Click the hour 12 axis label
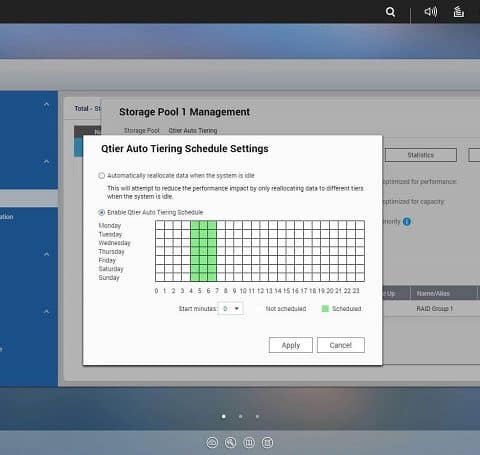The width and height of the screenshot is (480, 455). coord(260,291)
